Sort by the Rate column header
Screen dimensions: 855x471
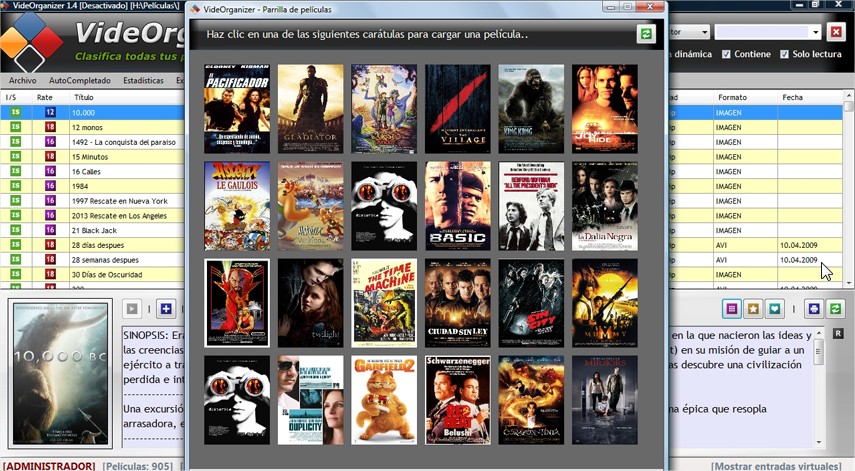(x=45, y=97)
